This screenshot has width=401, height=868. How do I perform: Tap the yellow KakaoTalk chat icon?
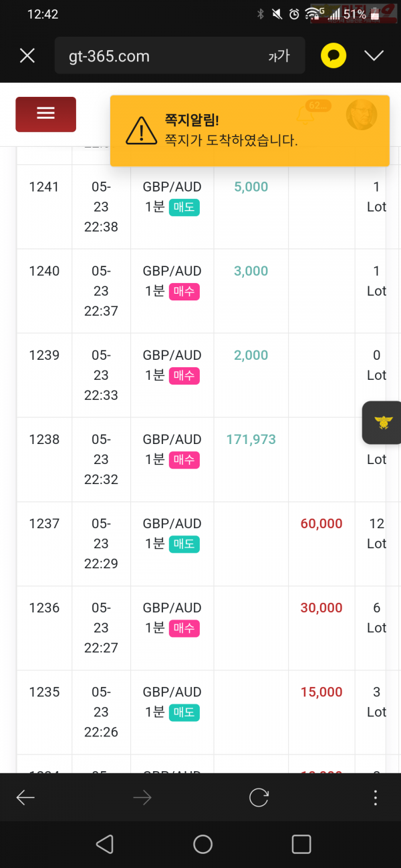(x=333, y=55)
